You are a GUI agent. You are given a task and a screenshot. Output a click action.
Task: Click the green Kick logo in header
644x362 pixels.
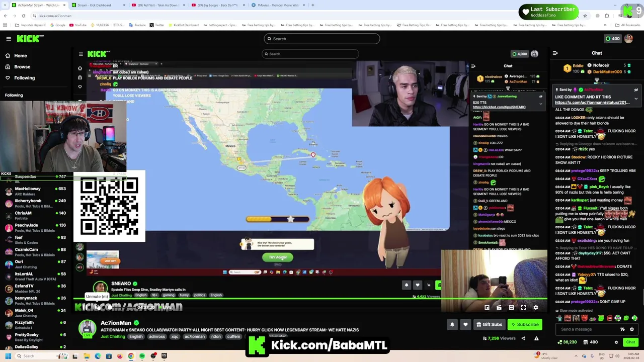(30, 39)
